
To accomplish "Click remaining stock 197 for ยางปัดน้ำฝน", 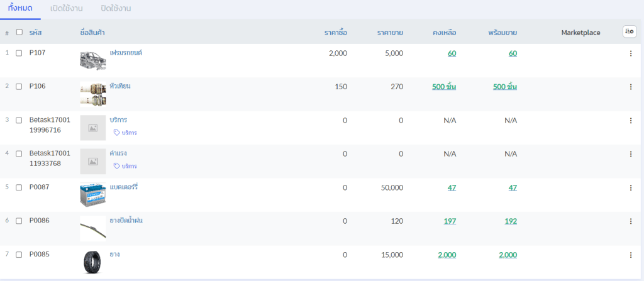I will point(449,221).
